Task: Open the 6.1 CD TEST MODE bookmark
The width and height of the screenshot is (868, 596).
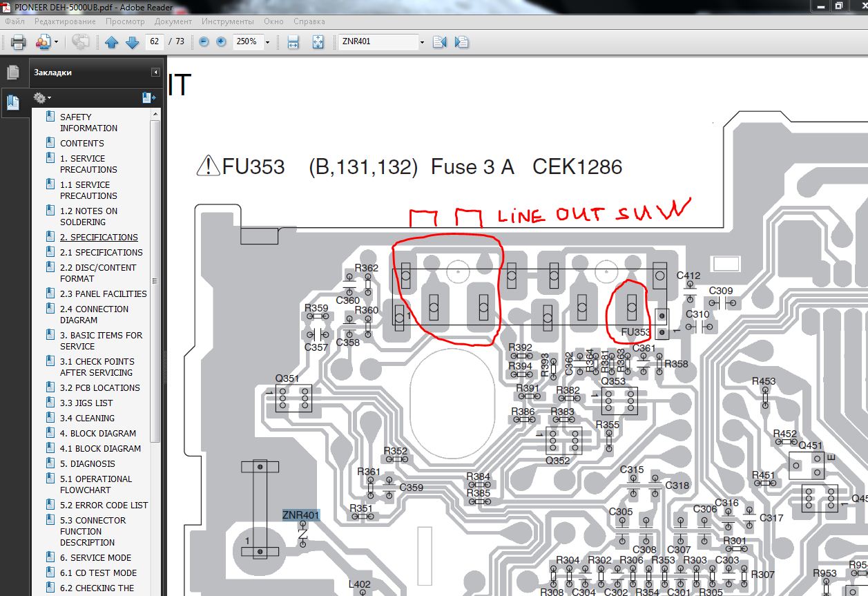Action: [98, 573]
